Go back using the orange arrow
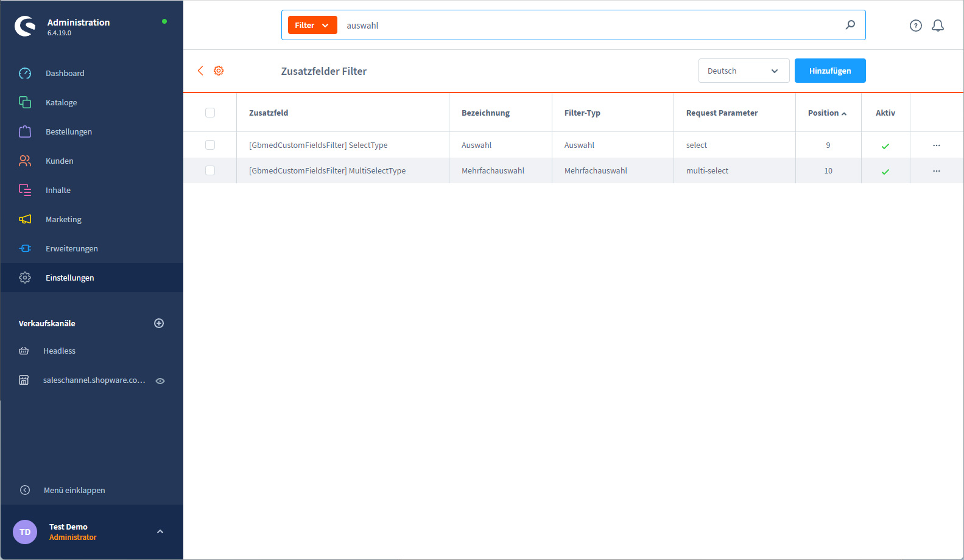The height and width of the screenshot is (560, 964). click(x=200, y=71)
